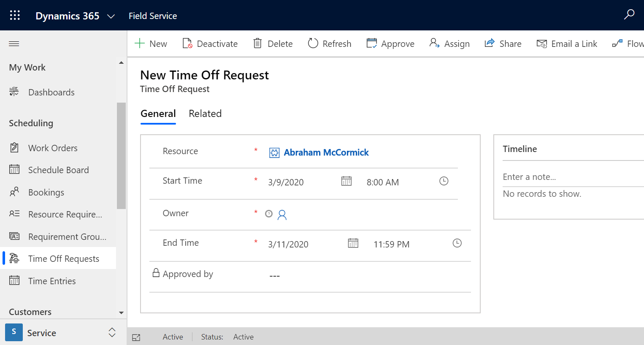Click the Timeline heading

coord(520,149)
